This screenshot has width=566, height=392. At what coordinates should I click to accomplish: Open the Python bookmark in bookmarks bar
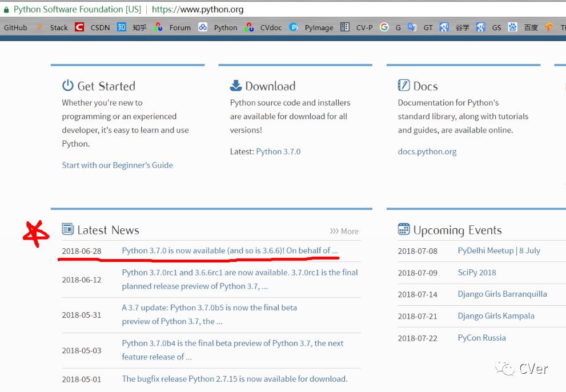pyautogui.click(x=218, y=27)
